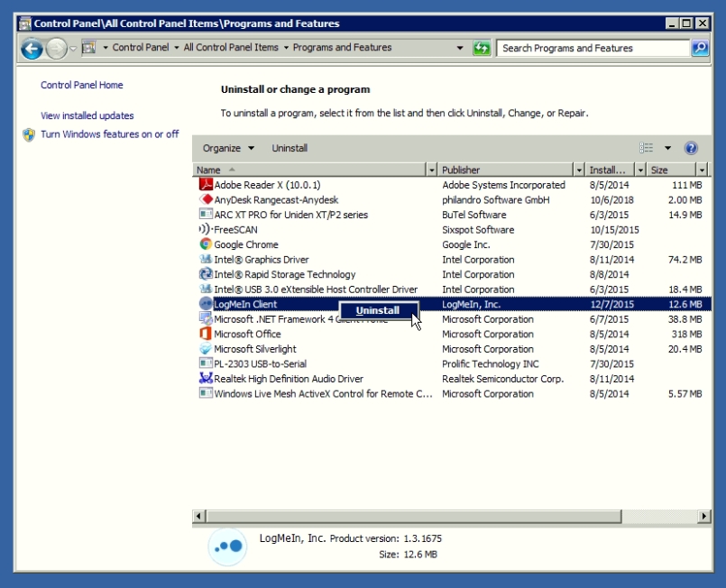
Task: Select AnyDesk Rangecast-Anydesk entry
Action: click(x=276, y=200)
